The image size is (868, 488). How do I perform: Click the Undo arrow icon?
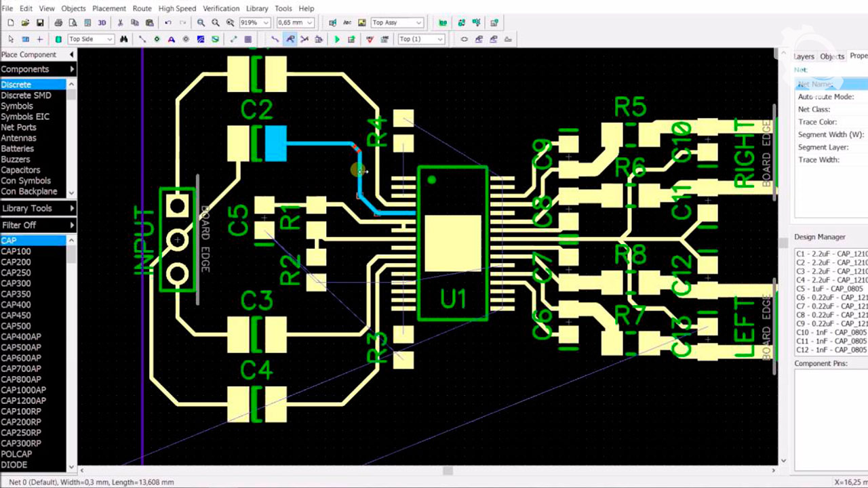168,23
